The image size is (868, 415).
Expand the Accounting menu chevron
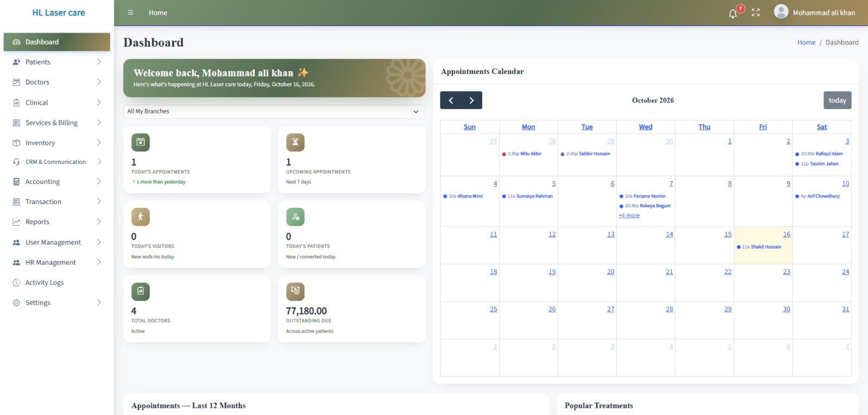point(99,182)
